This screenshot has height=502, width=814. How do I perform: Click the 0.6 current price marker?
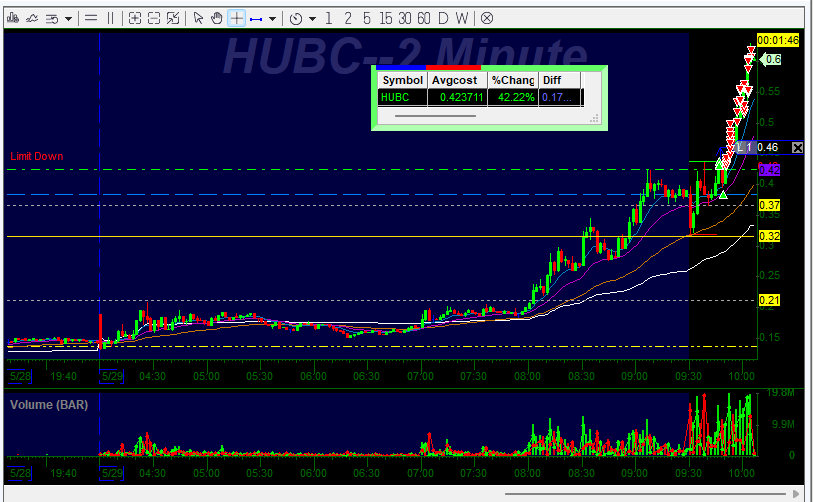click(x=770, y=60)
